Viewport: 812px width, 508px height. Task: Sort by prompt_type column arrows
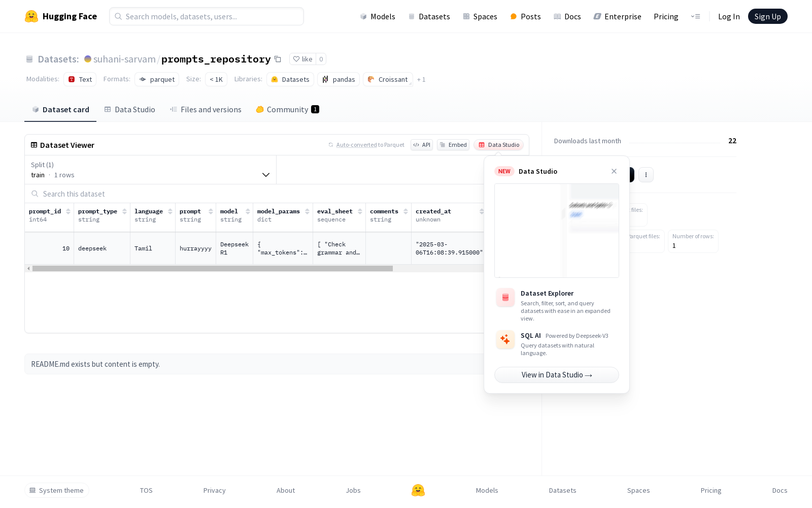(124, 211)
